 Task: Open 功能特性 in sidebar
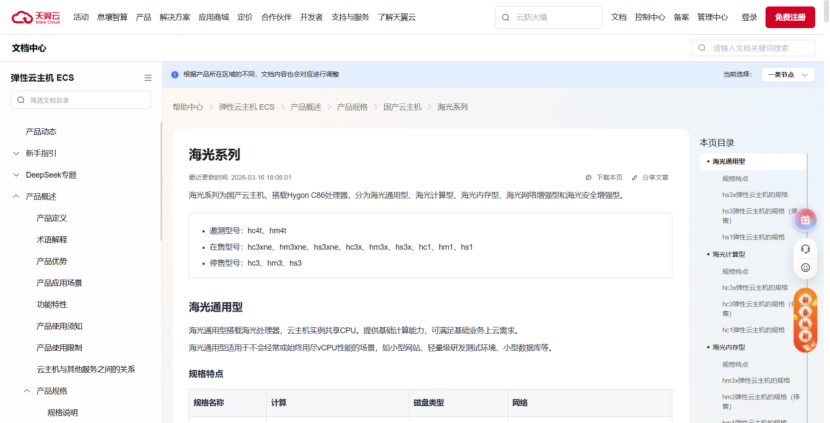52,305
